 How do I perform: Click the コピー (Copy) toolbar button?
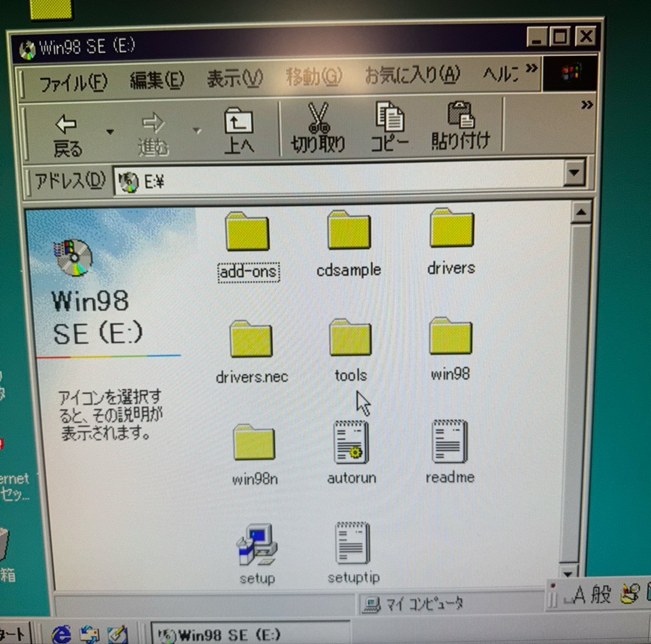pyautogui.click(x=389, y=126)
